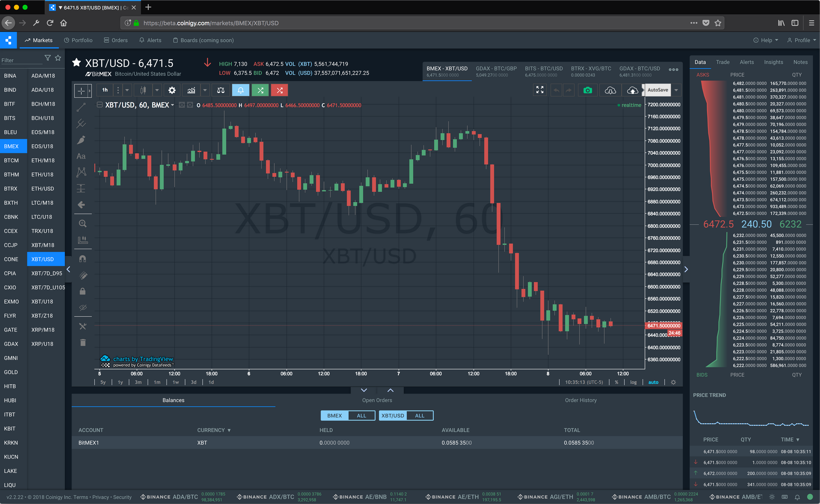820x504 pixels.
Task: Select the drawing/pencil tool icon
Action: (x=82, y=140)
